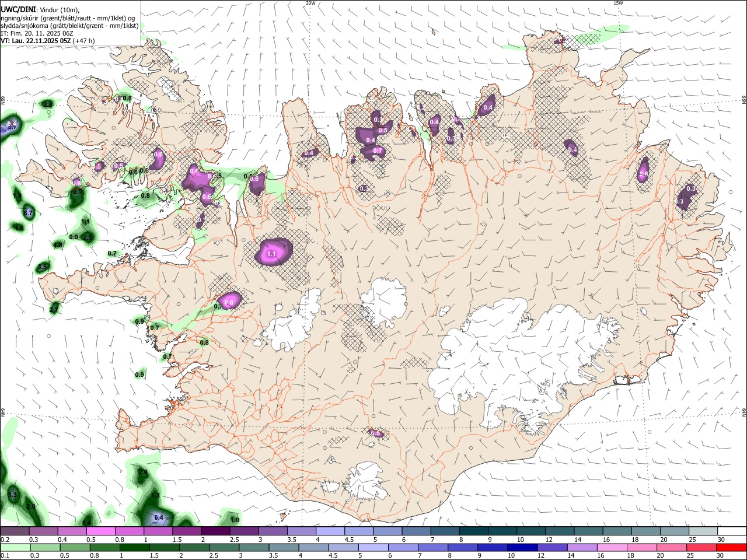Pick the darkest green 1–1.5 rain swatch
The width and height of the screenshot is (747, 560).
click(x=134, y=548)
